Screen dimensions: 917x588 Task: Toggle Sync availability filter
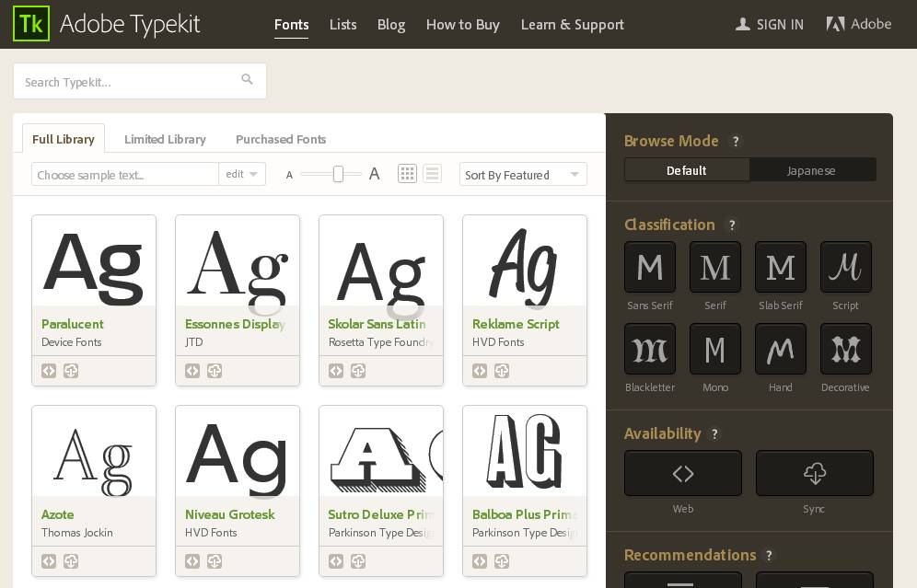(815, 473)
